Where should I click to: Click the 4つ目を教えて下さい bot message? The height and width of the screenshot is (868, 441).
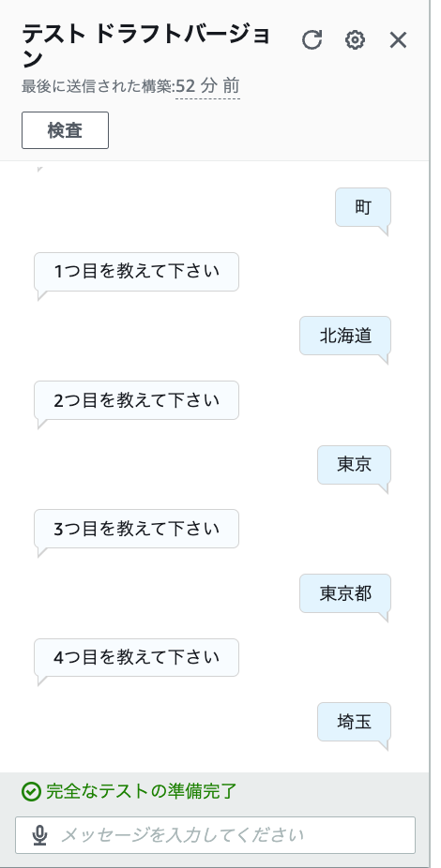point(136,658)
